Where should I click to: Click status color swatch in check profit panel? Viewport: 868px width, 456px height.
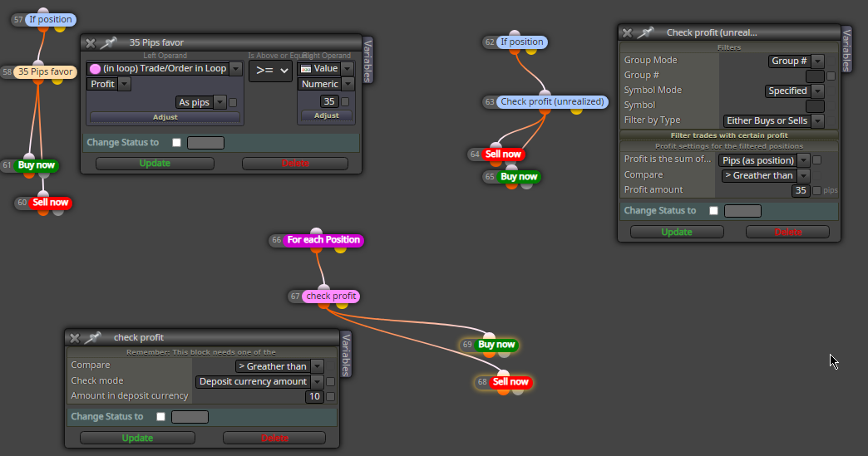point(190,417)
